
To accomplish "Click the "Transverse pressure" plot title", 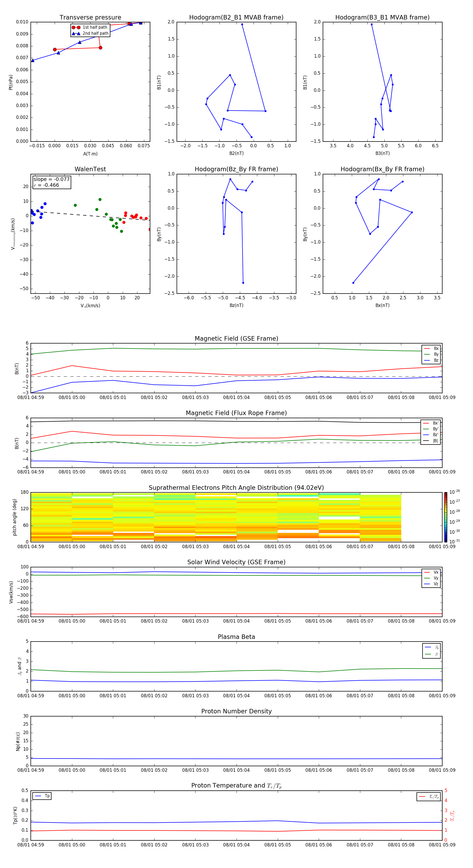I will coord(90,18).
